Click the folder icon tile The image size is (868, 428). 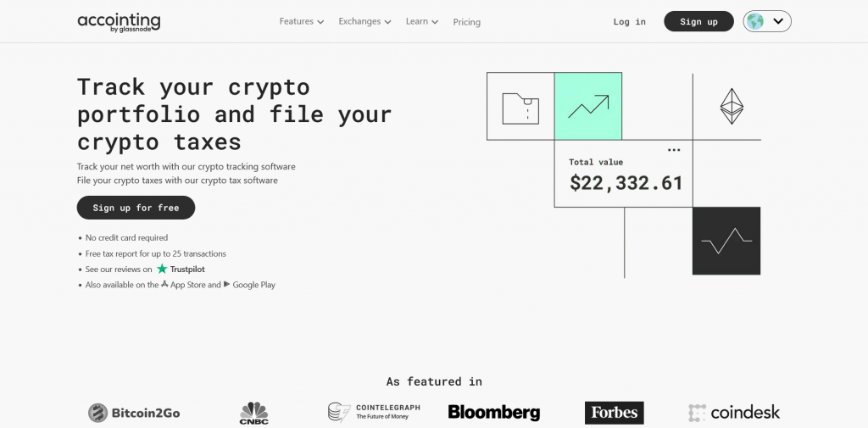pyautogui.click(x=520, y=106)
